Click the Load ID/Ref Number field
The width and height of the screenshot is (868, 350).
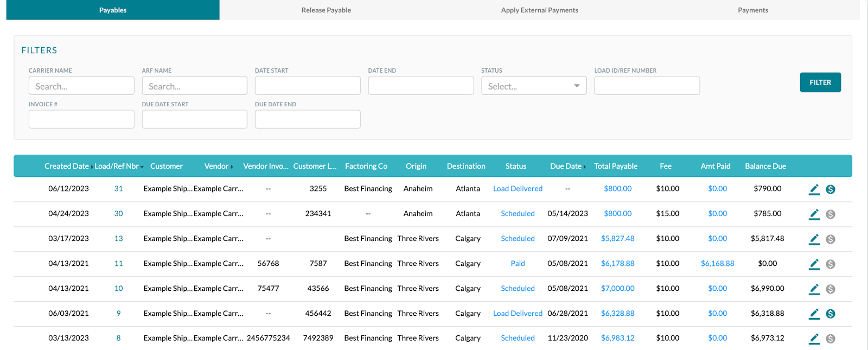[647, 86]
